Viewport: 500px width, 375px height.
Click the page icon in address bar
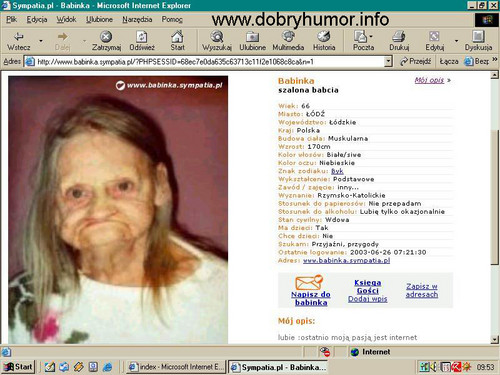[x=30, y=62]
